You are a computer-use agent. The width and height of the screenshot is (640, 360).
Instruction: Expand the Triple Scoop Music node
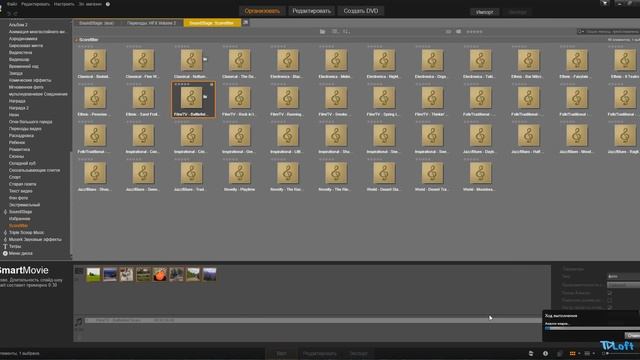click(x=5, y=233)
